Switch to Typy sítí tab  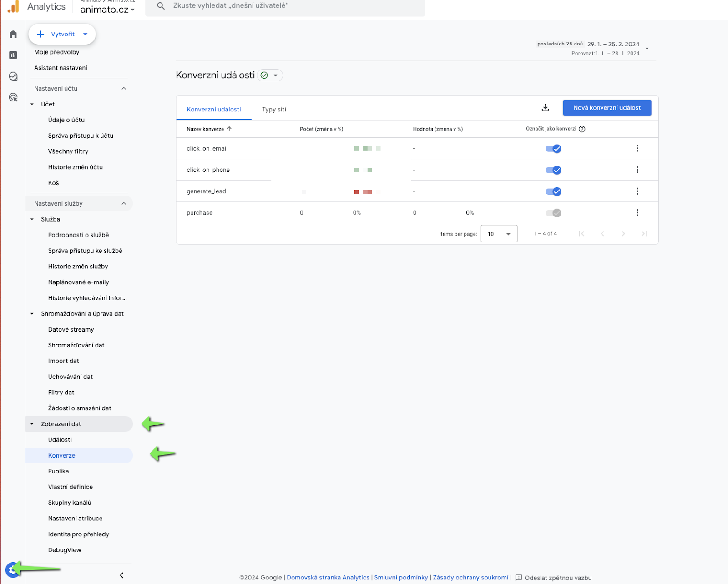point(274,109)
